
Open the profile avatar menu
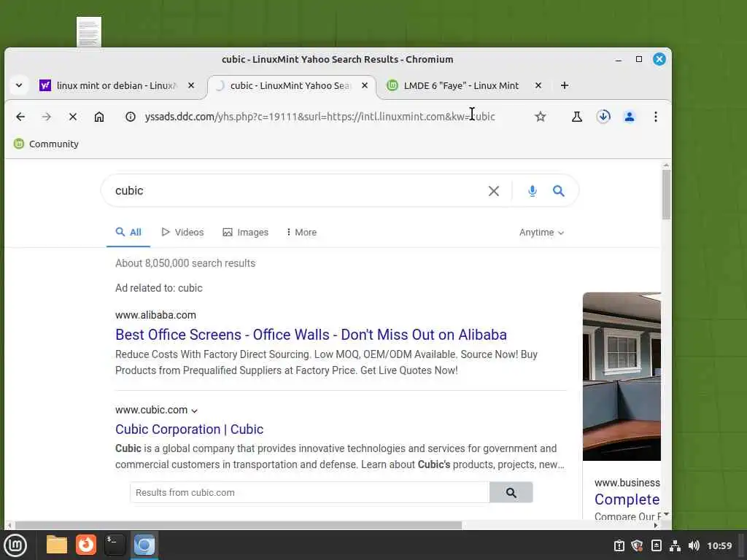click(630, 117)
